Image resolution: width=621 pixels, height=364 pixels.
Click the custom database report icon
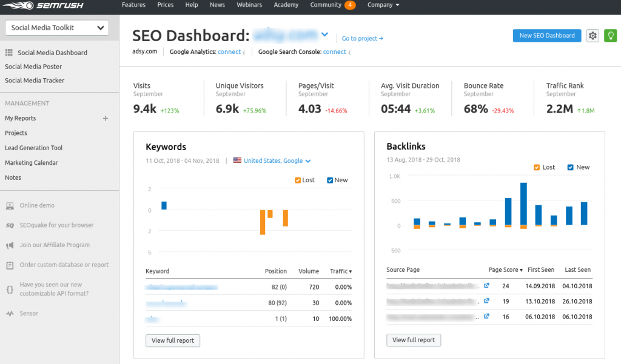click(10, 265)
